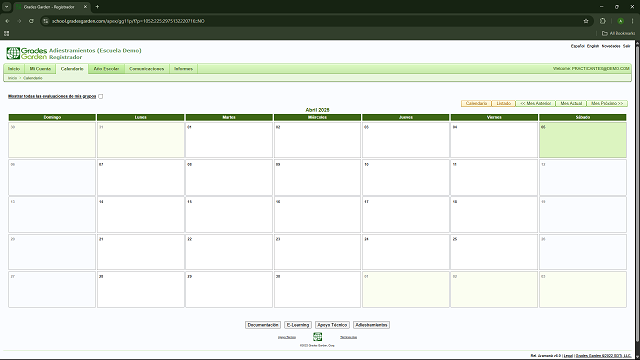Open the Año Escolar tab

106,69
